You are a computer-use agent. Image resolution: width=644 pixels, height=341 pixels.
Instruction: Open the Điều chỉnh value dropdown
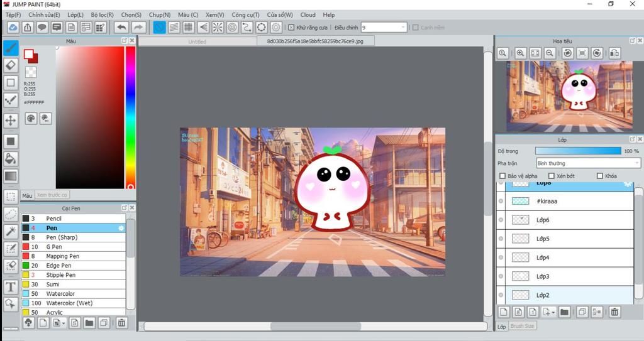click(384, 28)
